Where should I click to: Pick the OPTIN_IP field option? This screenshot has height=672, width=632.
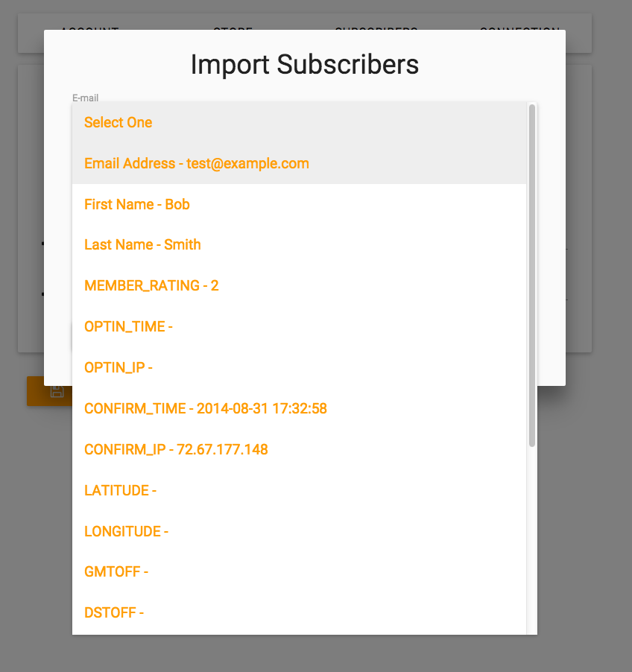pyautogui.click(x=118, y=367)
